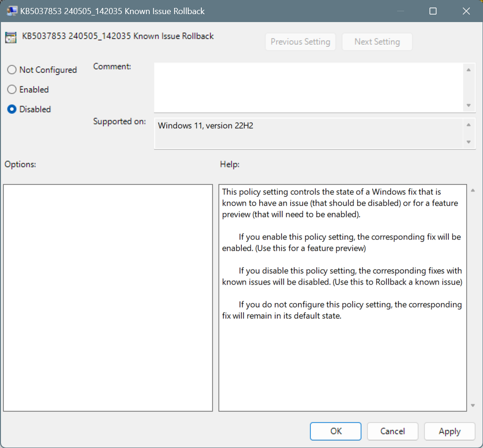Click the 'Help:' label

(x=230, y=164)
